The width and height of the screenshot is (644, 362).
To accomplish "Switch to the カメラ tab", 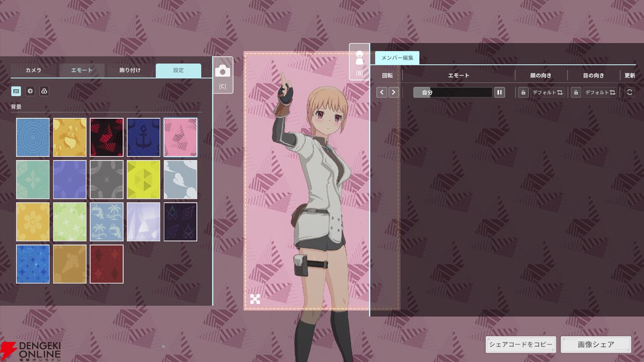I will pos(34,70).
